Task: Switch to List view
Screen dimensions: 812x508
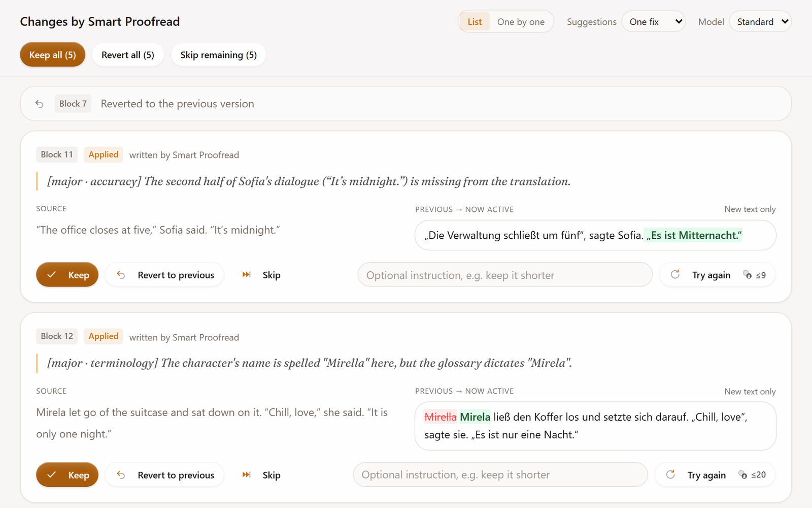Action: point(475,22)
